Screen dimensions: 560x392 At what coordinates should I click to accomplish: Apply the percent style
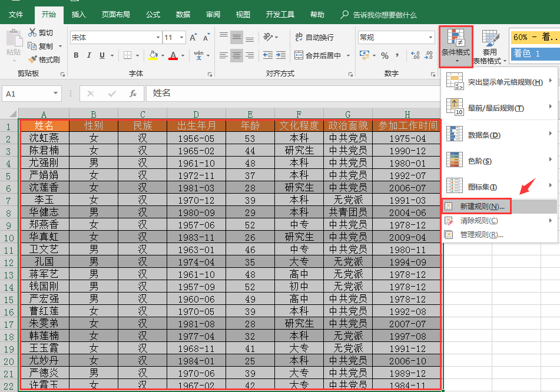click(385, 55)
